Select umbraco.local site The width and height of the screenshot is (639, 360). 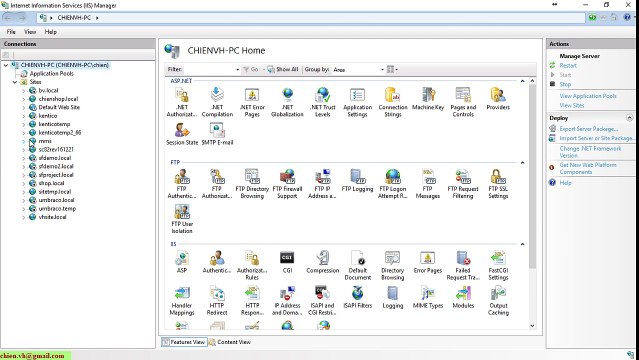(56, 200)
